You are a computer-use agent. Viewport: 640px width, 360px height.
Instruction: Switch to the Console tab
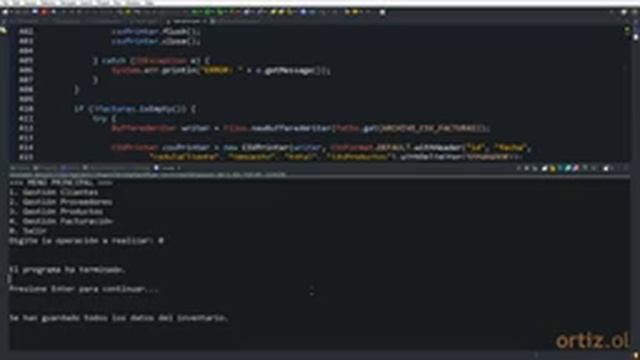(168, 168)
